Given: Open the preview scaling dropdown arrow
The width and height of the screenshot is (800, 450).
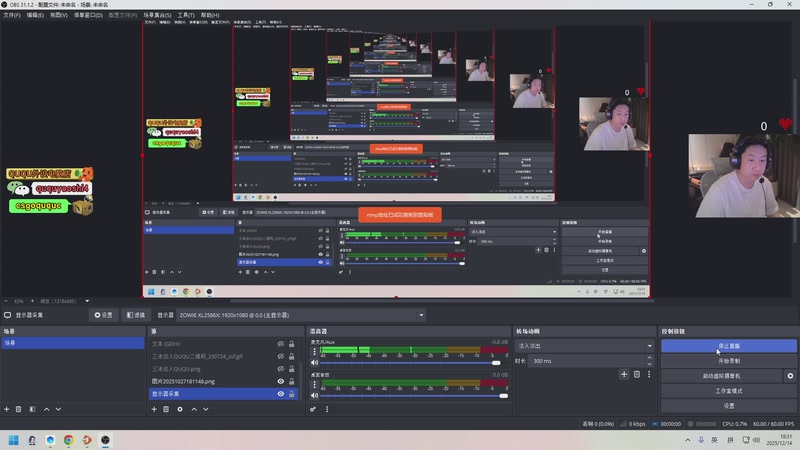Looking at the screenshot, I should pyautogui.click(x=87, y=301).
